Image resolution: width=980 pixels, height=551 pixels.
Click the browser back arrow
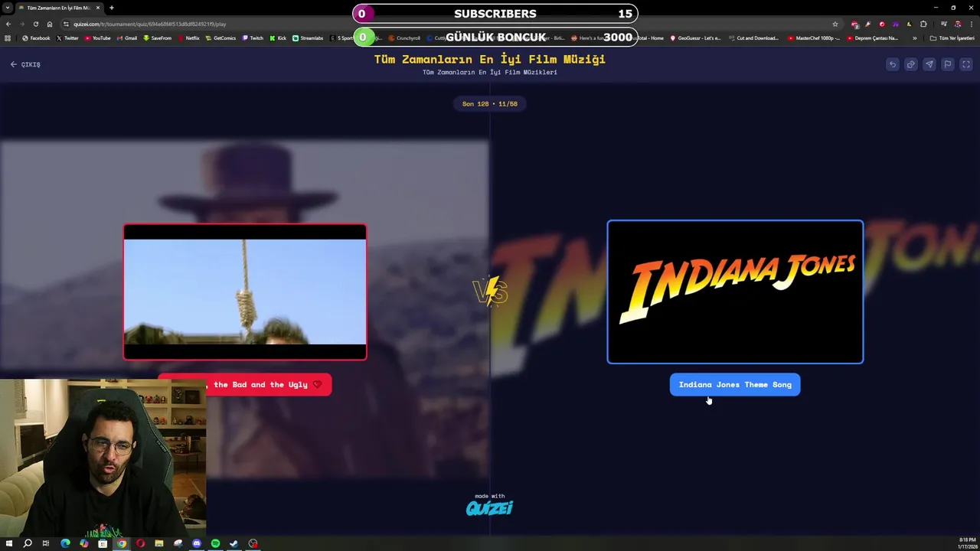[8, 24]
